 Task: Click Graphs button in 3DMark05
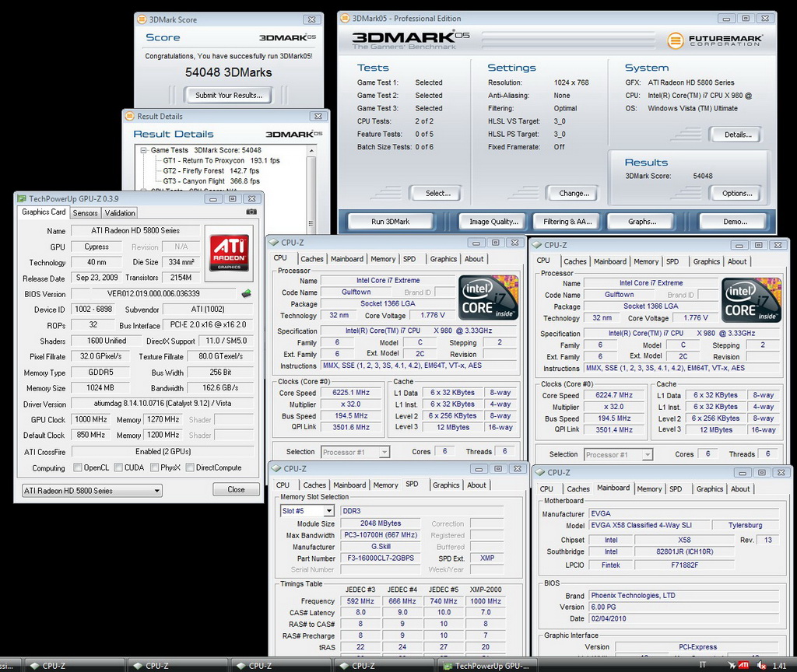pos(642,222)
